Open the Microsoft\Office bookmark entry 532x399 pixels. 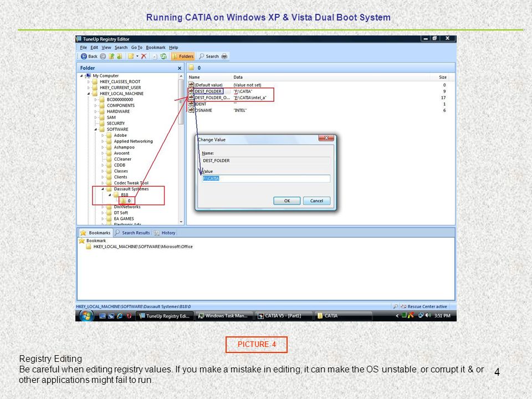(143, 247)
